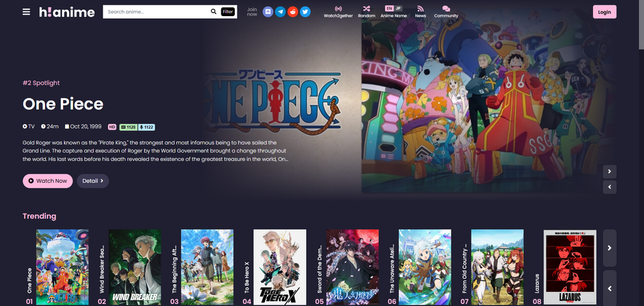Click the One Piece synopsis text
The height and width of the screenshot is (306, 644).
coord(156,151)
